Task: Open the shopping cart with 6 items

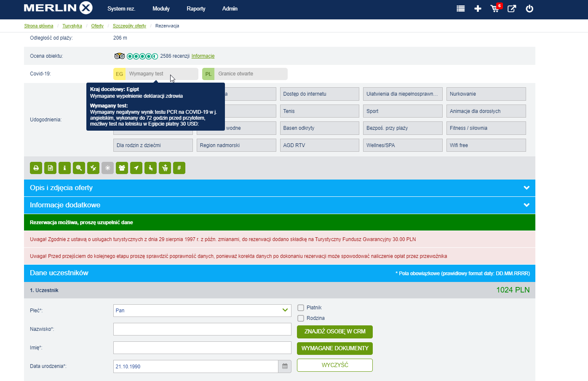Action: pyautogui.click(x=495, y=8)
